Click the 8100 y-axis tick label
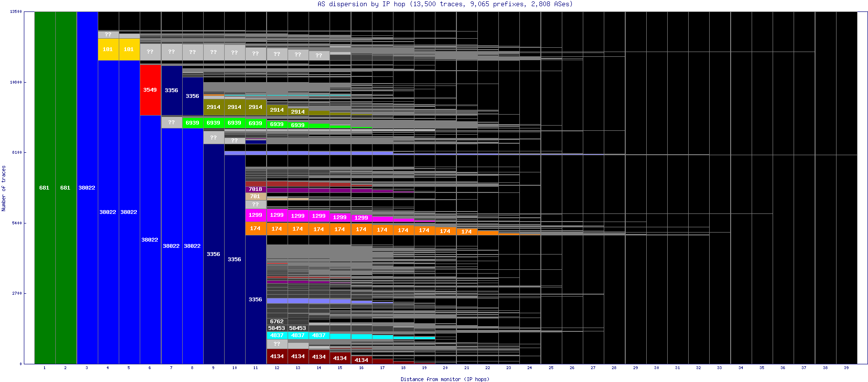The width and height of the screenshot is (868, 382). coord(17,152)
